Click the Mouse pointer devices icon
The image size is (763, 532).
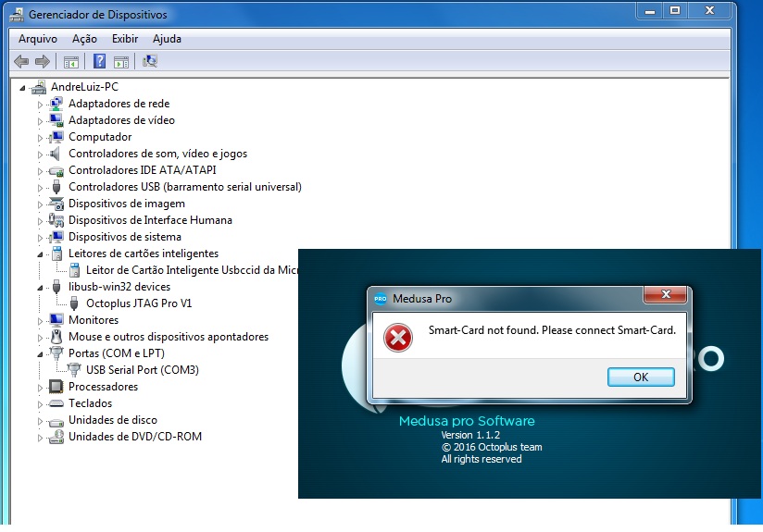click(x=56, y=337)
